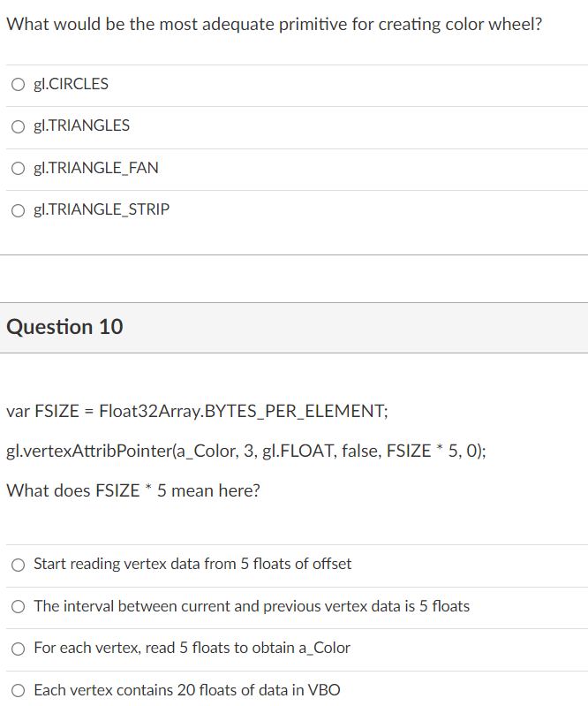Screen dimensions: 588x706
Task: Select radio for 'Each vertex contains 20 floats'
Action: pyautogui.click(x=18, y=690)
